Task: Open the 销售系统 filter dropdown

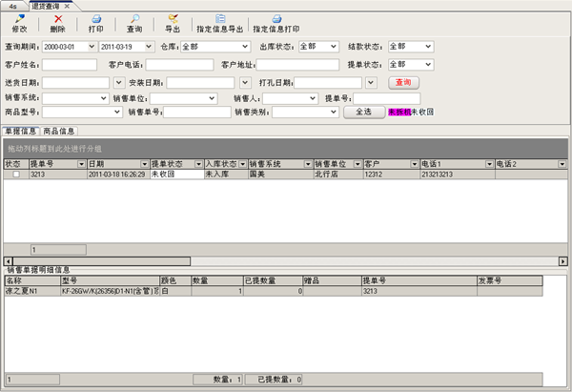Action: coord(103,97)
